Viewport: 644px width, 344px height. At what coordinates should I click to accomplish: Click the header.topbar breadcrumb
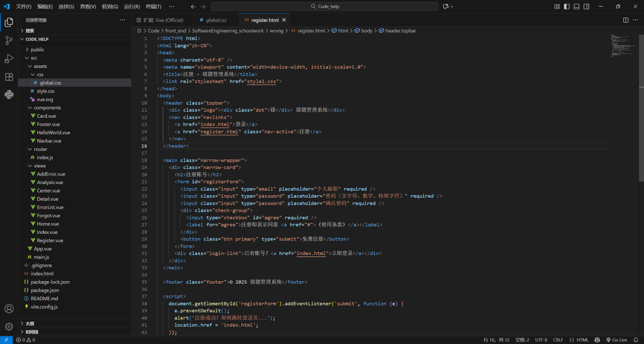397,31
